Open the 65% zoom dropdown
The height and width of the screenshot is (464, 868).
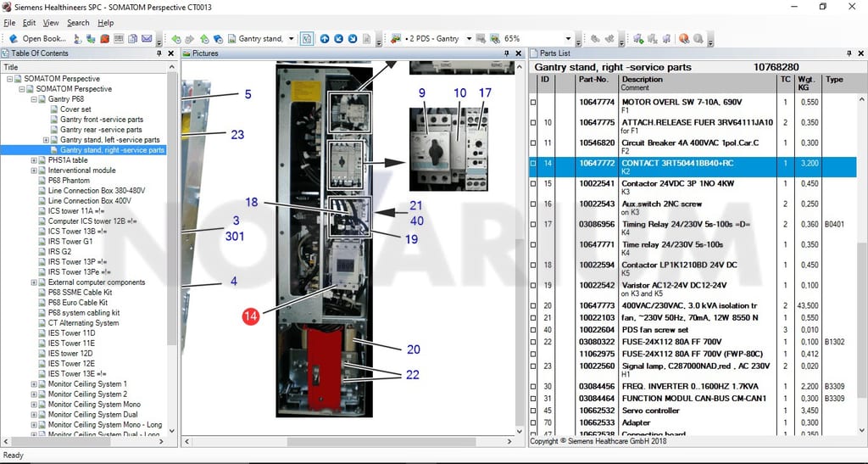(568, 39)
